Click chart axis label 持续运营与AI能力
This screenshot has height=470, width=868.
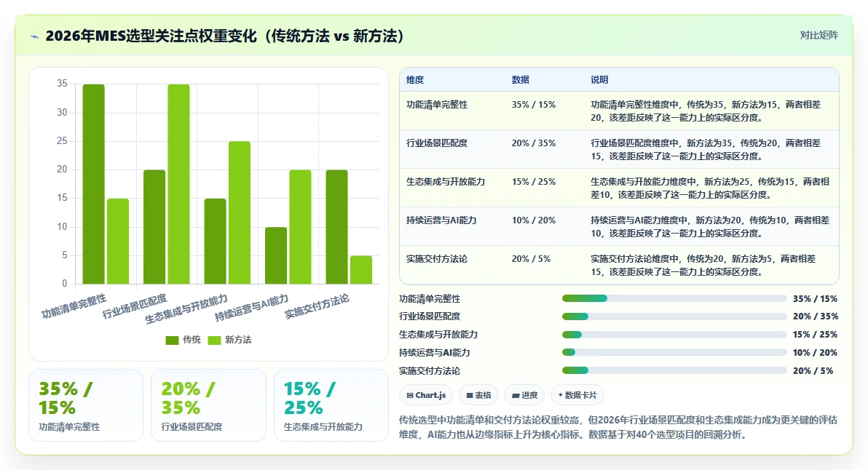pos(252,308)
